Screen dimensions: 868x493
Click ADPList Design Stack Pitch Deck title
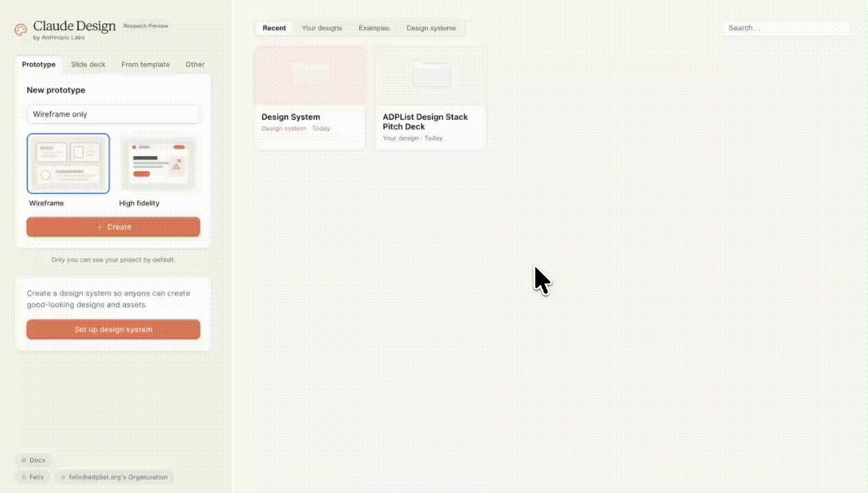[425, 122]
